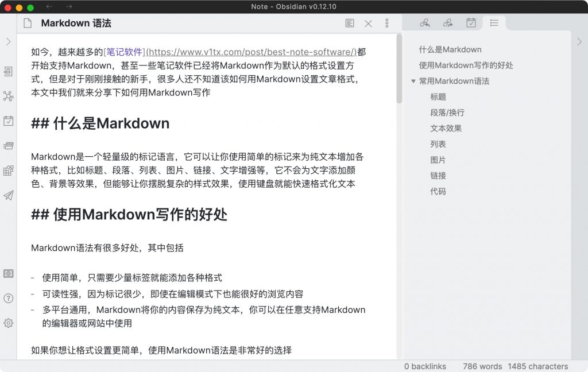Close the Markdown 语法 note pane

368,24
